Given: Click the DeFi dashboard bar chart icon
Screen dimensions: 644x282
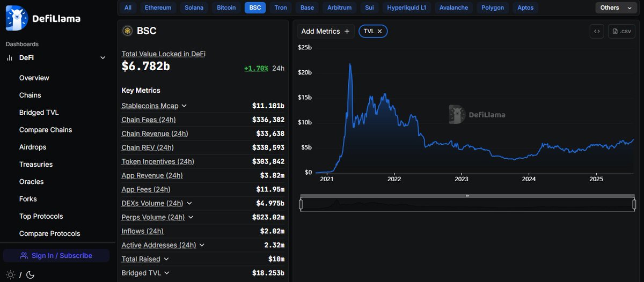Looking at the screenshot, I should coord(9,58).
